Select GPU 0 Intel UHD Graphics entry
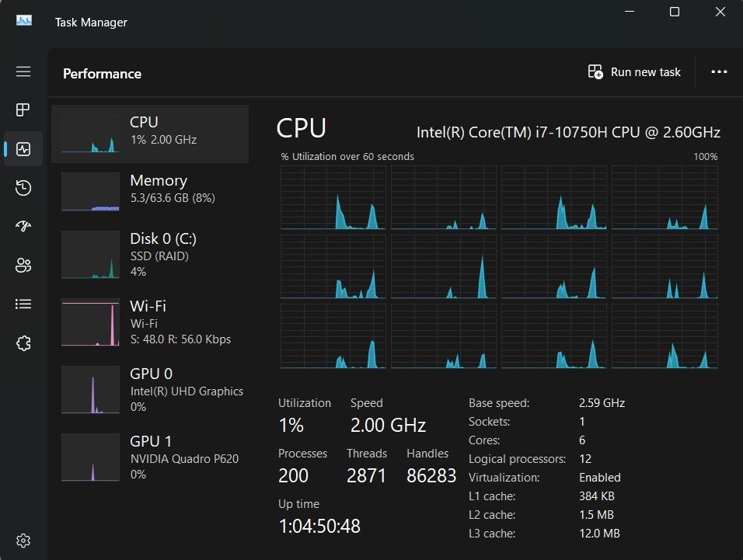The width and height of the screenshot is (743, 560). [x=150, y=390]
